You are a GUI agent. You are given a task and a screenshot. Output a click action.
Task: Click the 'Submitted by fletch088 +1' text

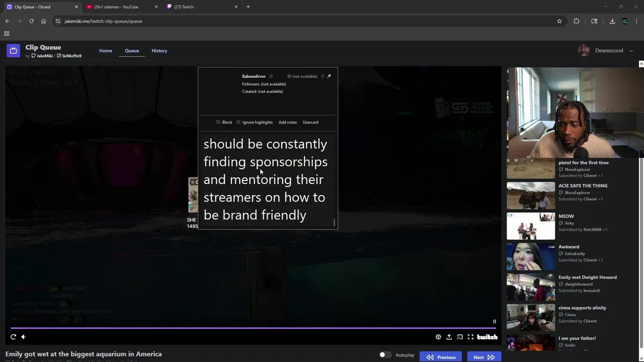583,230
